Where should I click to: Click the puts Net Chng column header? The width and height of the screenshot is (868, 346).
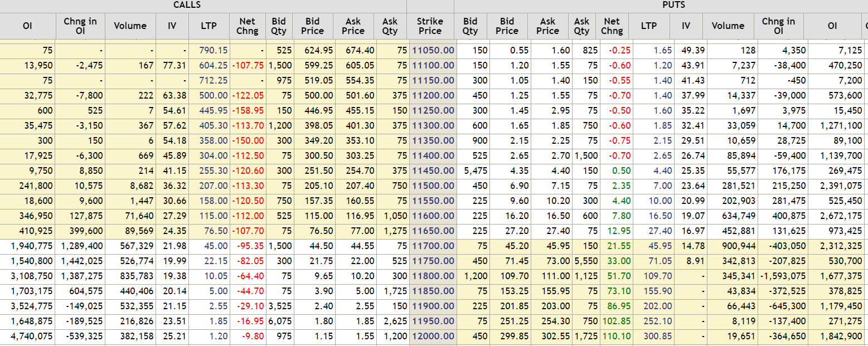tap(612, 26)
